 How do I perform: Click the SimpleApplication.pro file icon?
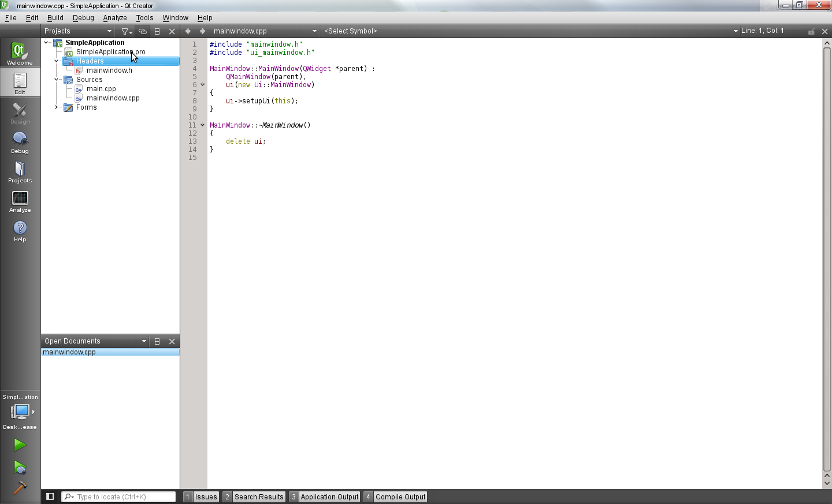click(69, 52)
